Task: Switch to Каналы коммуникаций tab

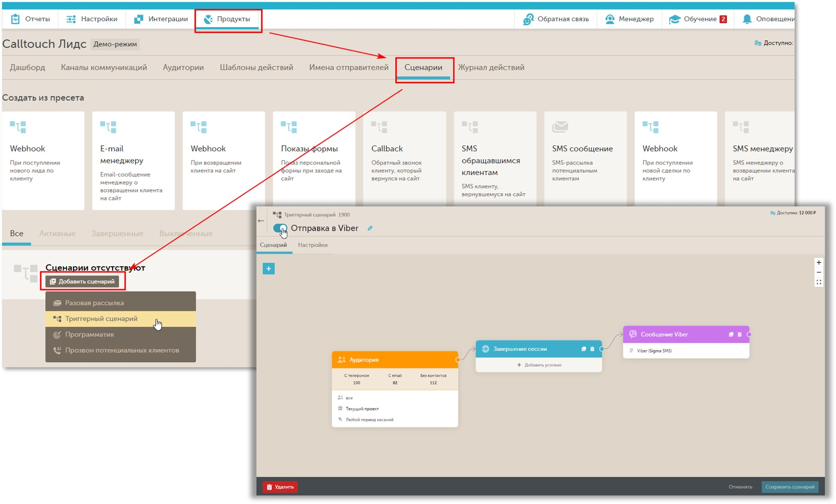Action: [x=104, y=68]
